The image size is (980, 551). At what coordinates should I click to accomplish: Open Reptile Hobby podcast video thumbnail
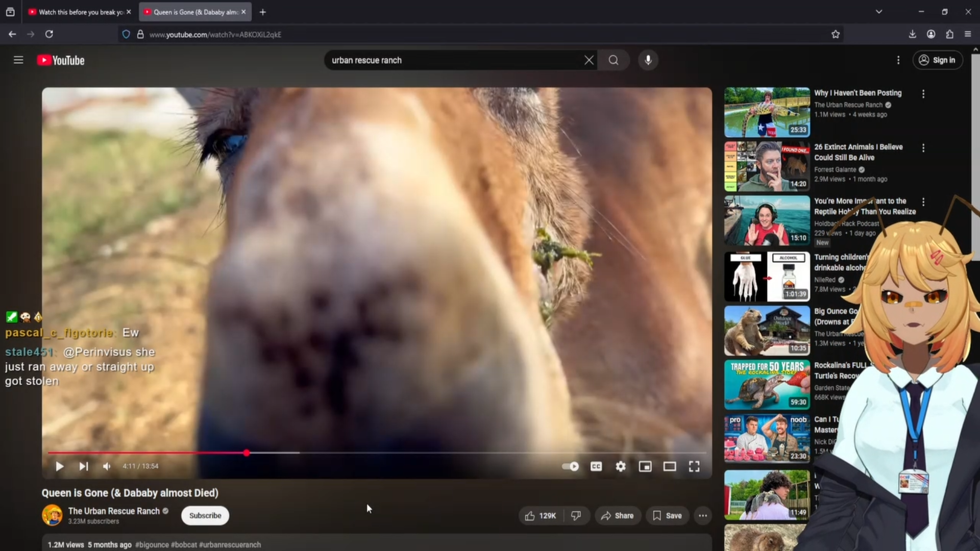pyautogui.click(x=767, y=220)
